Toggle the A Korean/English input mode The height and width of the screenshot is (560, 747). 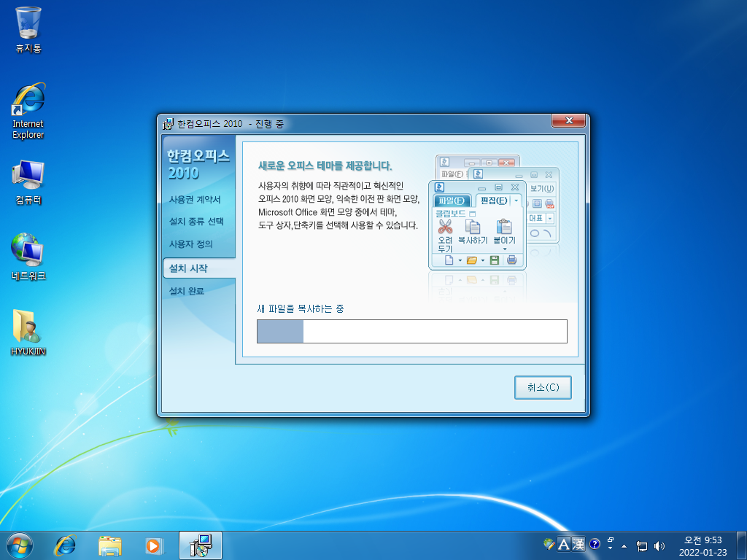pyautogui.click(x=564, y=544)
